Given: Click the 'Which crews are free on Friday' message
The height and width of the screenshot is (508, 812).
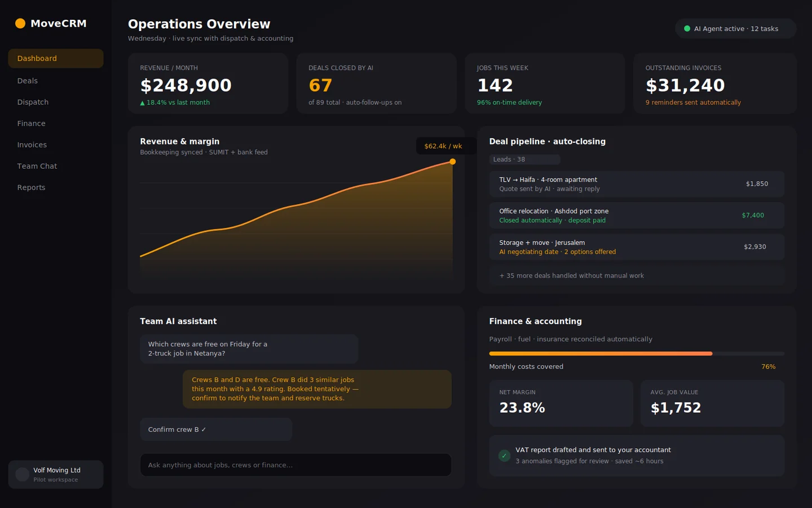Looking at the screenshot, I should (x=249, y=349).
